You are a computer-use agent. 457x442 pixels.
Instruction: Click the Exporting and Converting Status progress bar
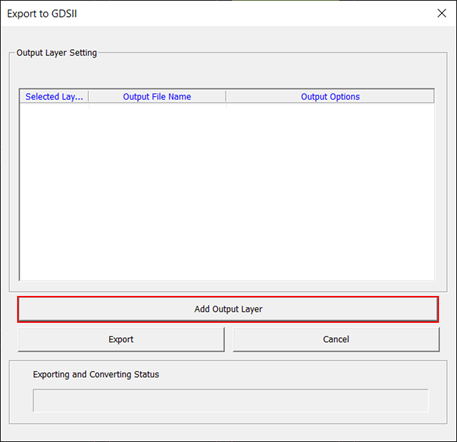[231, 400]
